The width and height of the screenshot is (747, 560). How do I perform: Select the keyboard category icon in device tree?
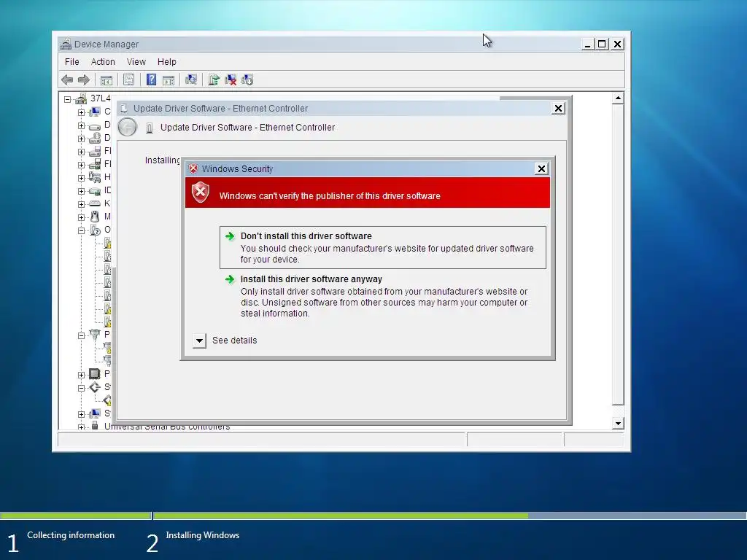coord(95,203)
